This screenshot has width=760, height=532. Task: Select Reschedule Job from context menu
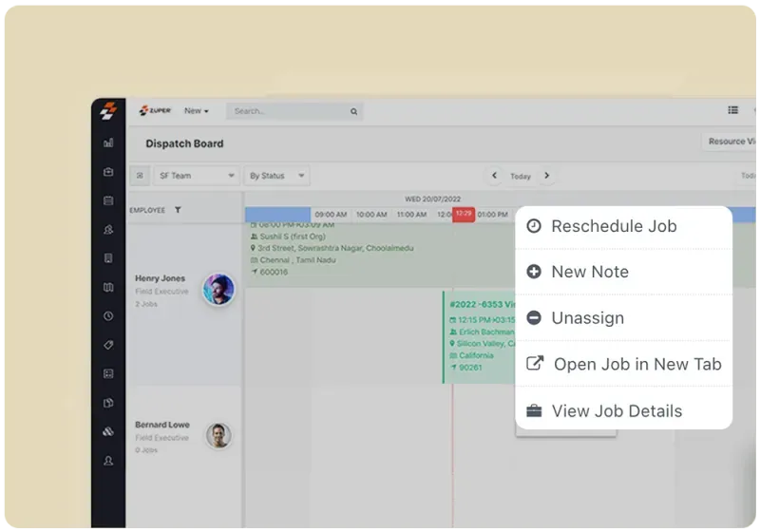[x=614, y=226]
